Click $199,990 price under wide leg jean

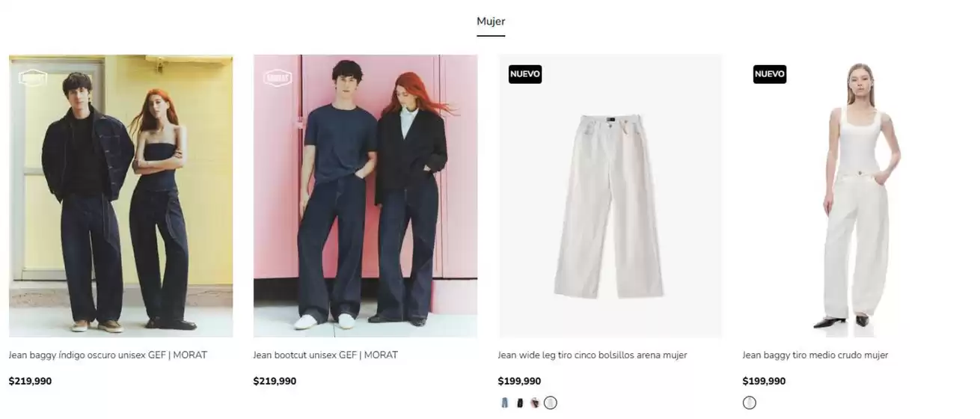point(519,381)
